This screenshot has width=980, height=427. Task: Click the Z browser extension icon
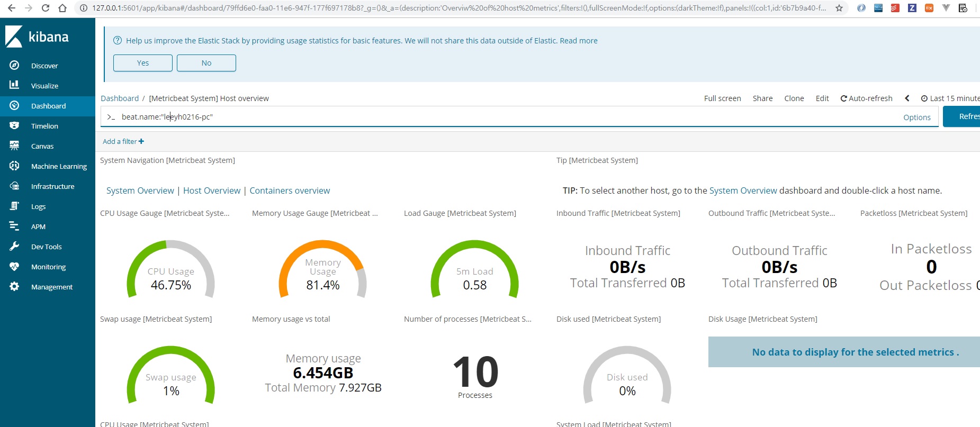coord(912,8)
